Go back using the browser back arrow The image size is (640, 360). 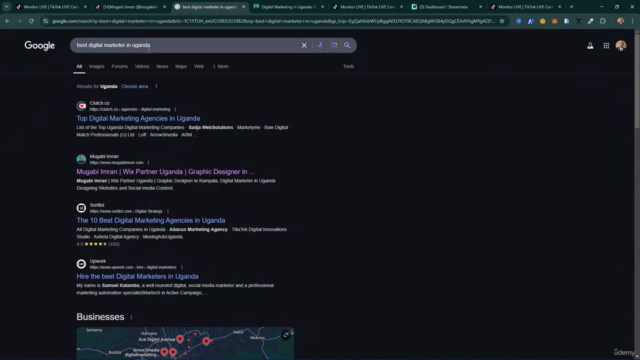pos(7,21)
